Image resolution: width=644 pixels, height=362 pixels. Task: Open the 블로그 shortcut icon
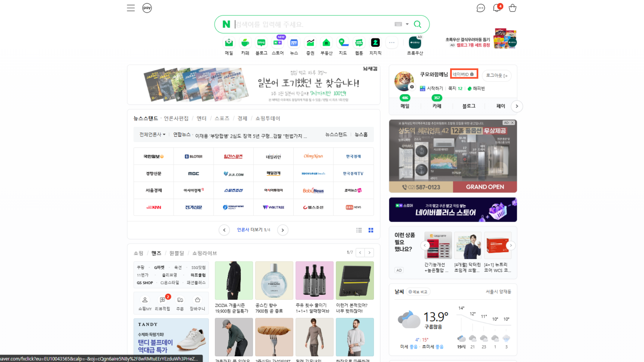(x=261, y=43)
